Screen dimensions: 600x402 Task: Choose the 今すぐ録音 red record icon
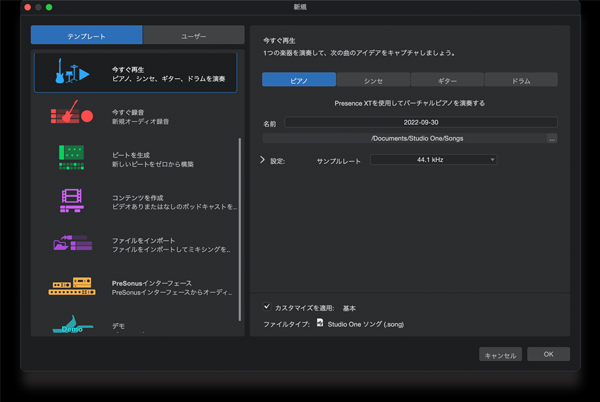(72, 112)
